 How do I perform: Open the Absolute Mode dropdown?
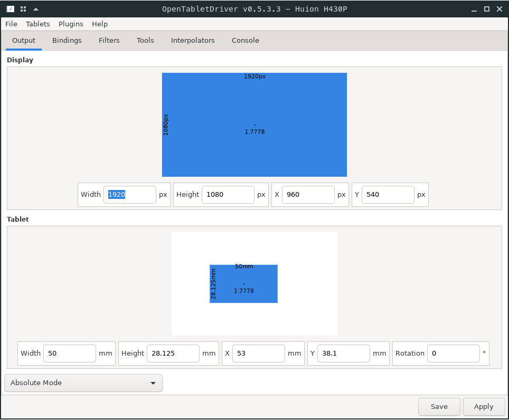click(83, 383)
